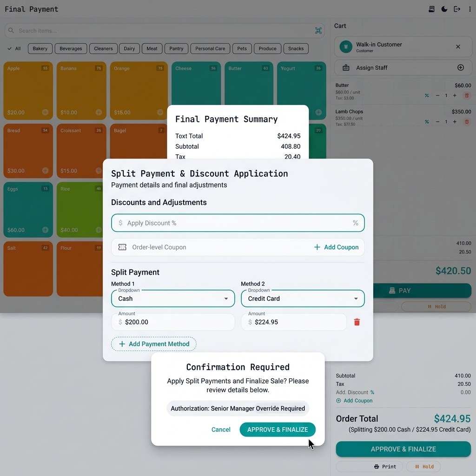Viewport: 476px width, 476px height.
Task: Toggle dark mode moon icon
Action: (444, 9)
